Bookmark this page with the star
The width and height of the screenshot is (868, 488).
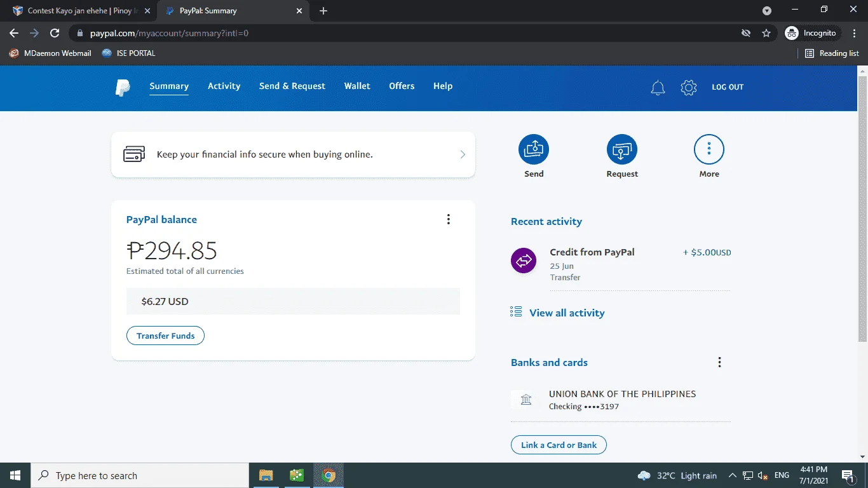tap(766, 33)
